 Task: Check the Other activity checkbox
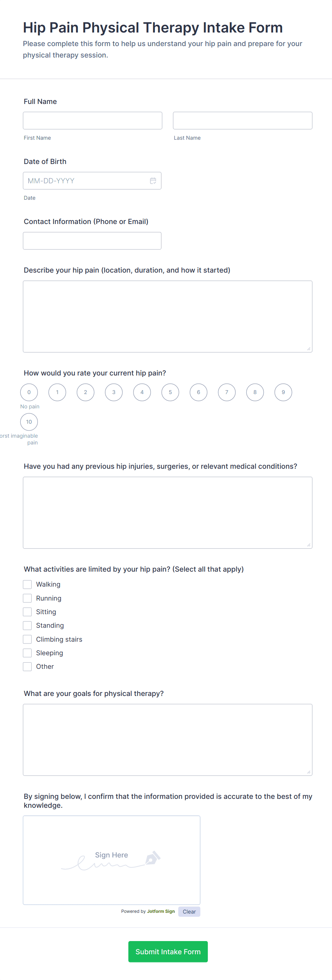pos(27,667)
